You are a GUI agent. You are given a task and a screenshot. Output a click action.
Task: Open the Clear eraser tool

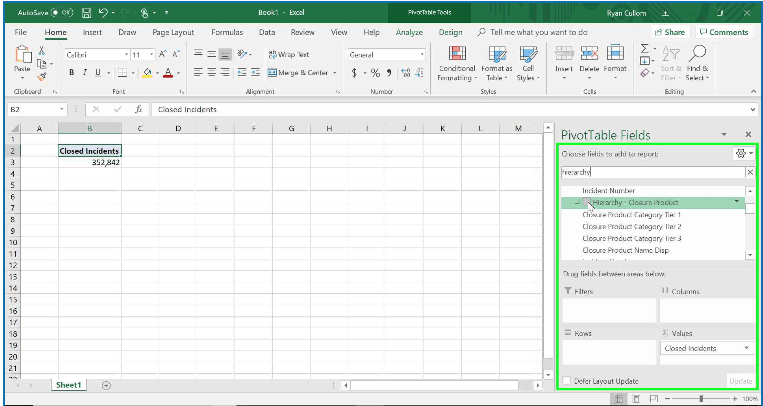pyautogui.click(x=645, y=73)
